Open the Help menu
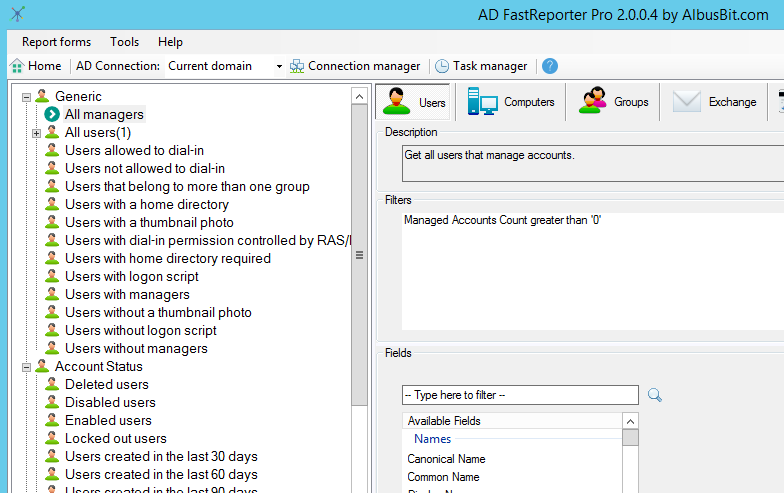784x493 pixels. pos(170,42)
